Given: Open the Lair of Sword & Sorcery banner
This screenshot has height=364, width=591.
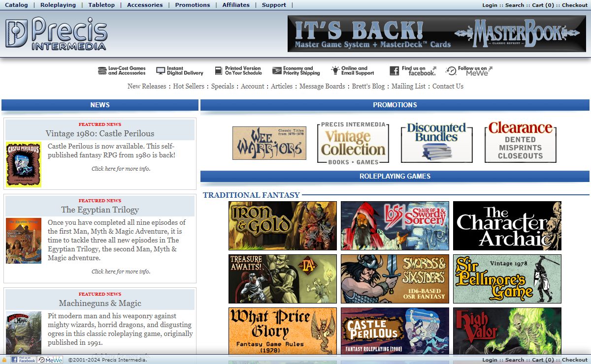Looking at the screenshot, I should [x=395, y=226].
